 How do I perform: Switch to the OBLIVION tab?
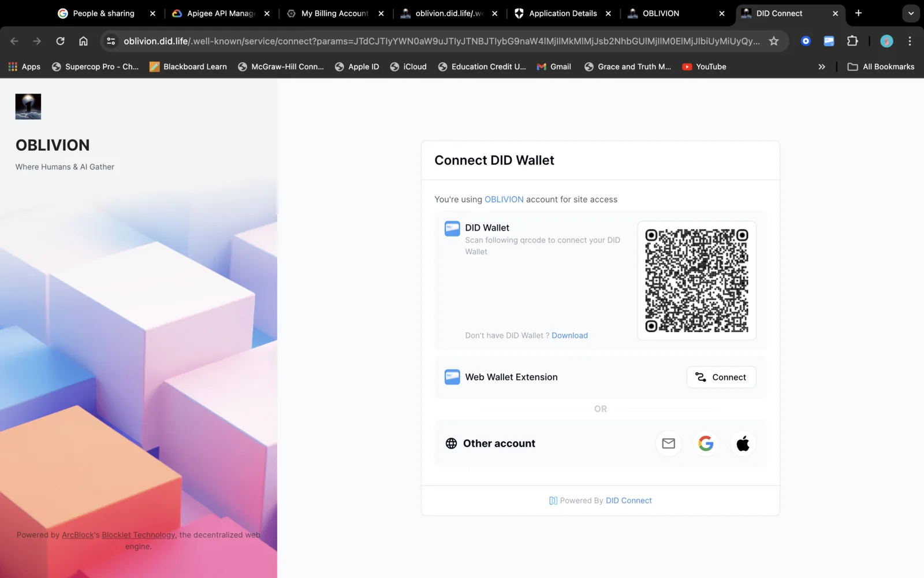tap(661, 13)
